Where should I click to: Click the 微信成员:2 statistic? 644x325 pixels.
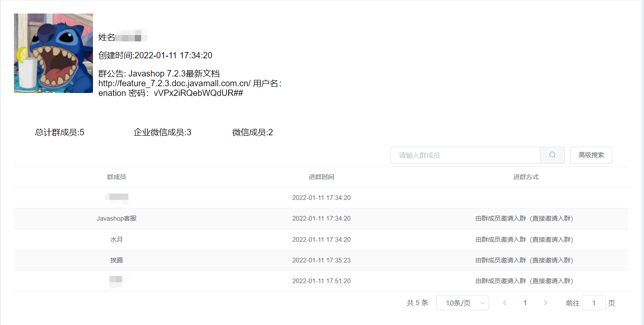coord(253,132)
